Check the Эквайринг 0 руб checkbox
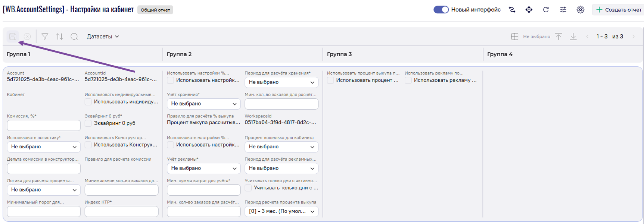644x224 pixels. [x=88, y=123]
